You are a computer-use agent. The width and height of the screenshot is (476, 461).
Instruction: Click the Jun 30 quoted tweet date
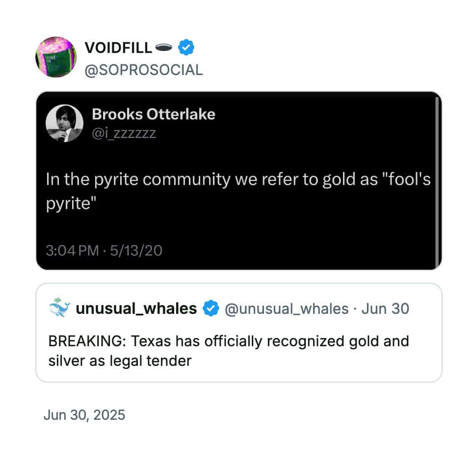[385, 309]
